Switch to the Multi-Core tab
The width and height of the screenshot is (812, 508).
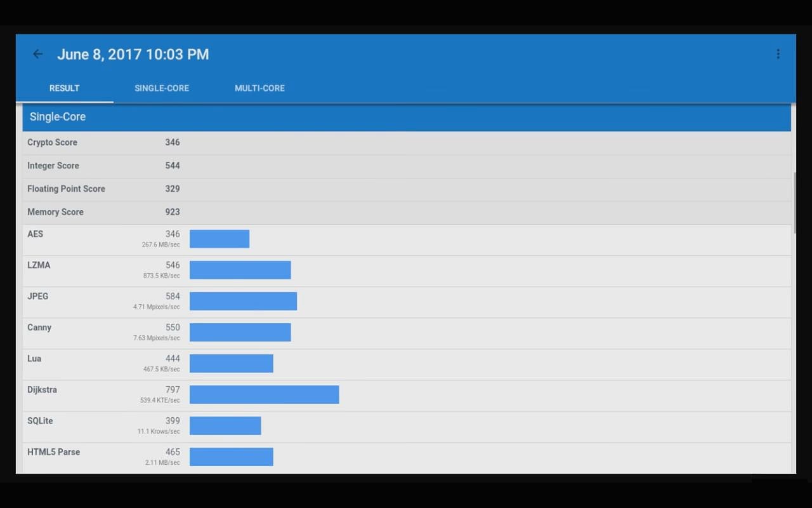point(259,88)
